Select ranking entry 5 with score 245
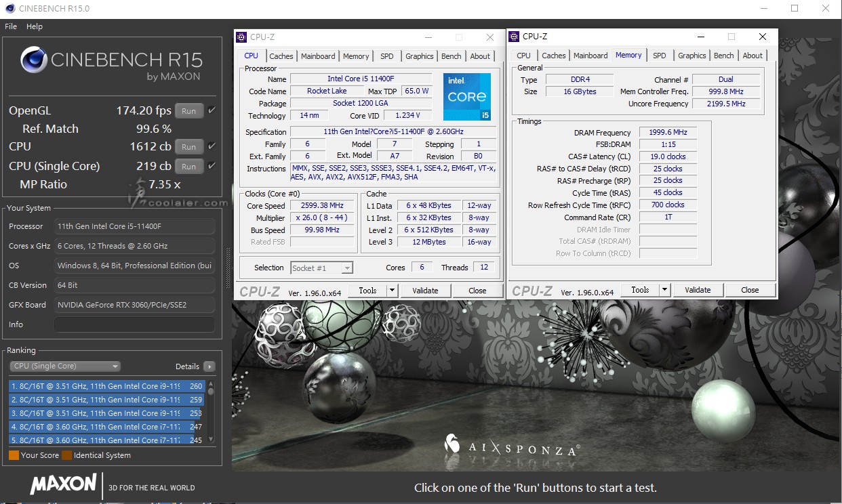This screenshot has height=504, width=842. pos(107,440)
